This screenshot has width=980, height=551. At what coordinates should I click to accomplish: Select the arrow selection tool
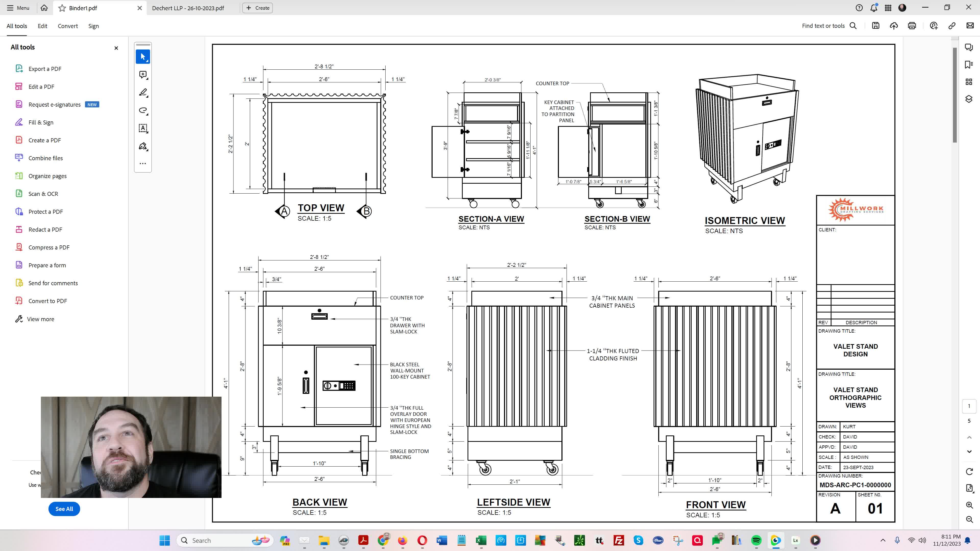143,57
